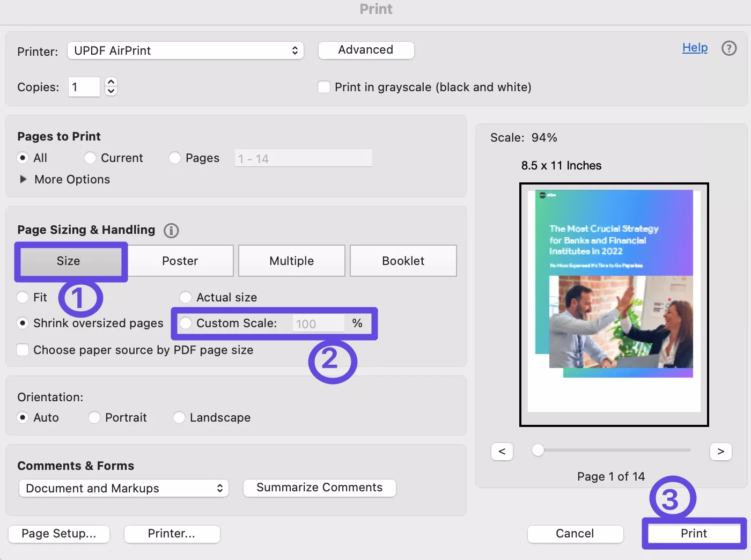The height and width of the screenshot is (560, 751).
Task: Go to next page with right arrow
Action: [x=720, y=451]
